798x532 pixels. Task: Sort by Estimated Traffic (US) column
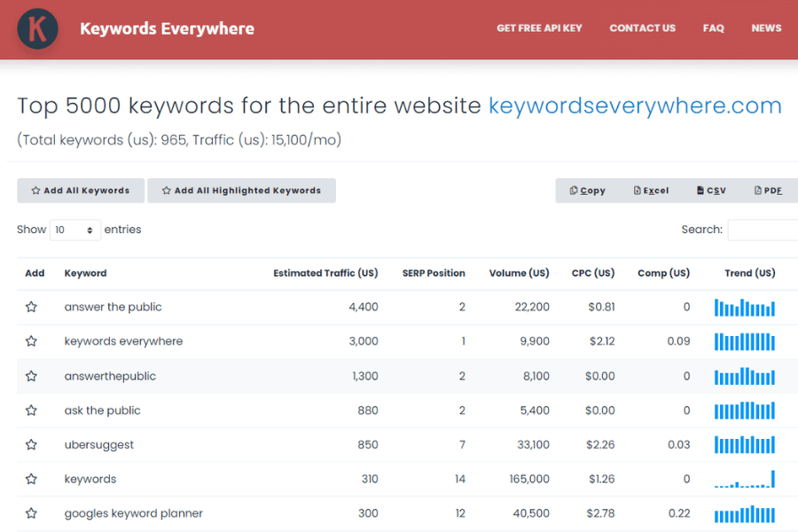325,273
